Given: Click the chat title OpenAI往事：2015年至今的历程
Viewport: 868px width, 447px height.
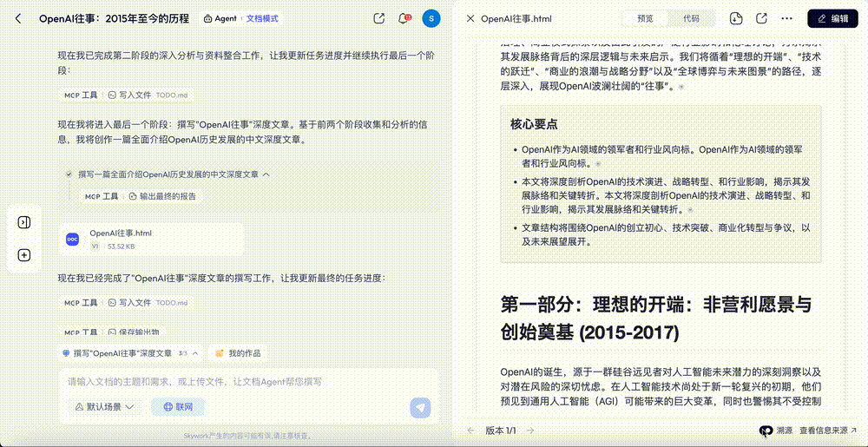Looking at the screenshot, I should [114, 18].
